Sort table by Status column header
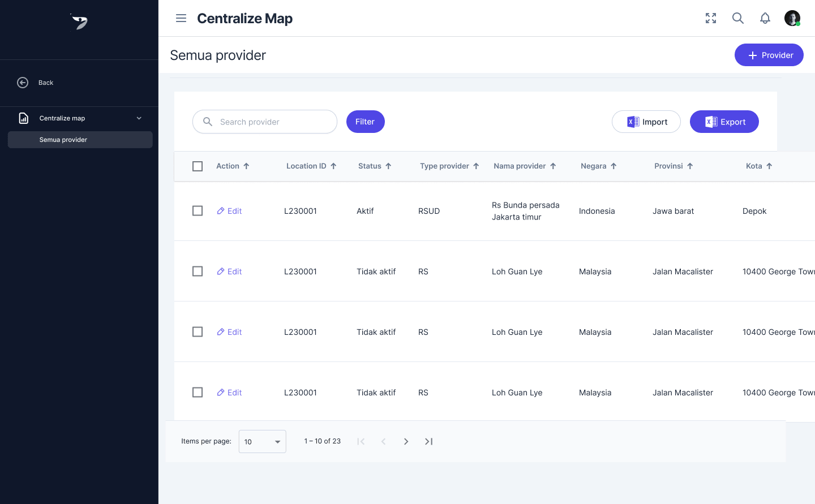The width and height of the screenshot is (815, 504). (x=370, y=166)
